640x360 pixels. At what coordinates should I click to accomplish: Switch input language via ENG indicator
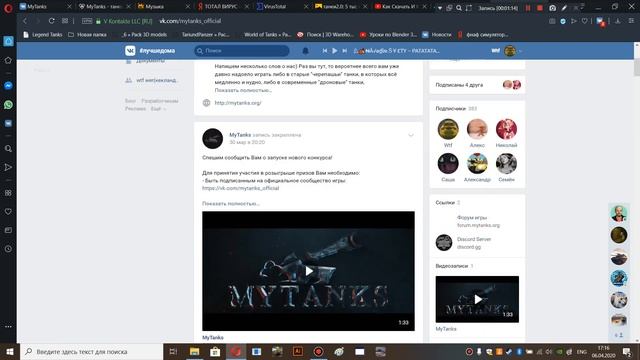point(581,351)
